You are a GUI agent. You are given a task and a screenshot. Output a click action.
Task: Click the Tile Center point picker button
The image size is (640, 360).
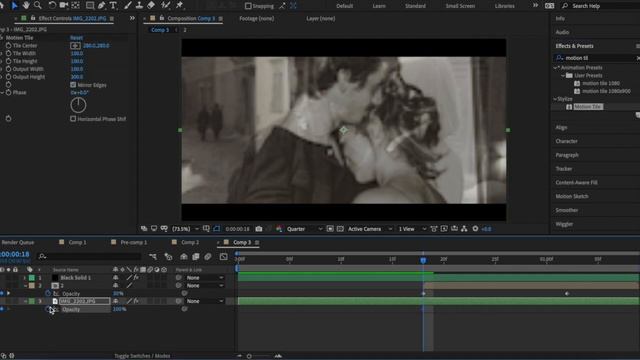pos(76,46)
